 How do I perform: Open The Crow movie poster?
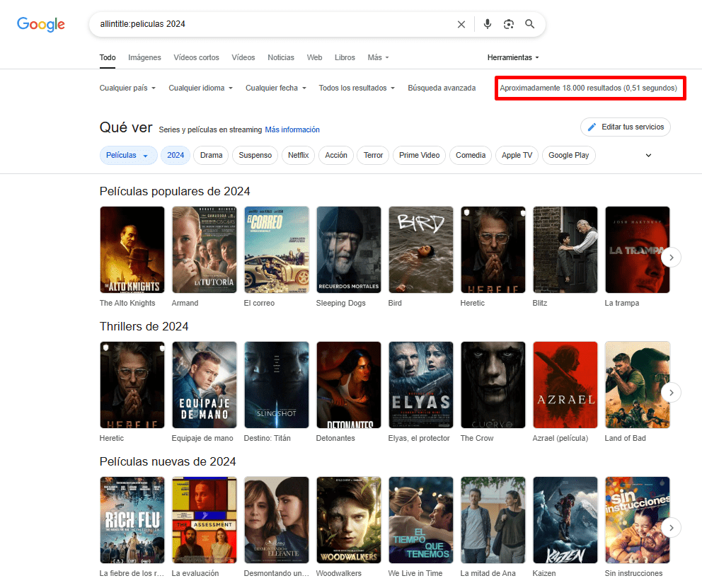tap(493, 385)
